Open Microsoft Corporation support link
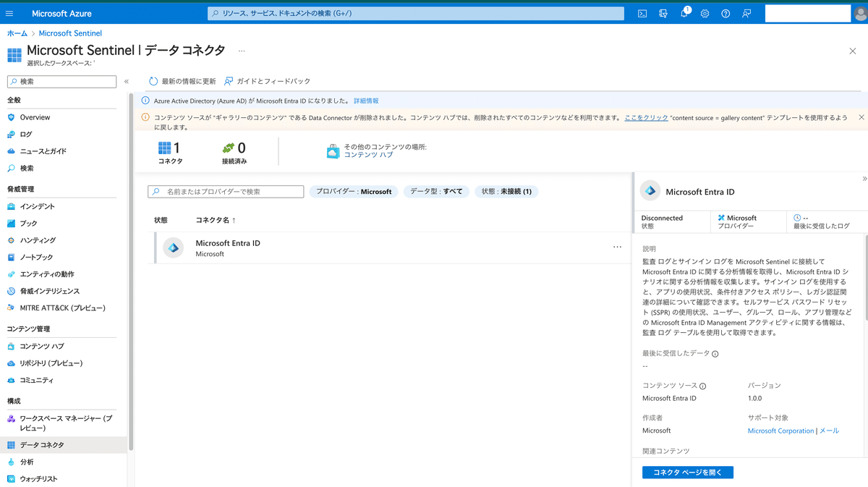868x487 pixels. [781, 431]
